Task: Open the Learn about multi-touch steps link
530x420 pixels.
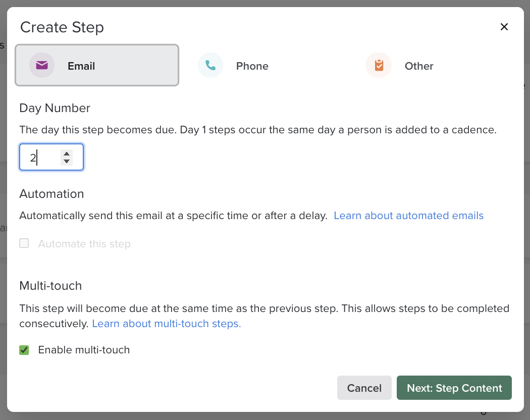Action: [x=166, y=324]
